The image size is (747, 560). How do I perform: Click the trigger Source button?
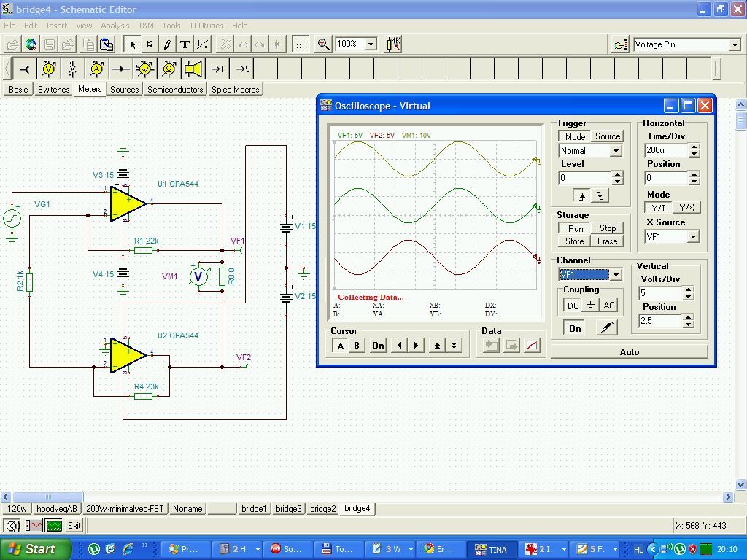(x=608, y=136)
